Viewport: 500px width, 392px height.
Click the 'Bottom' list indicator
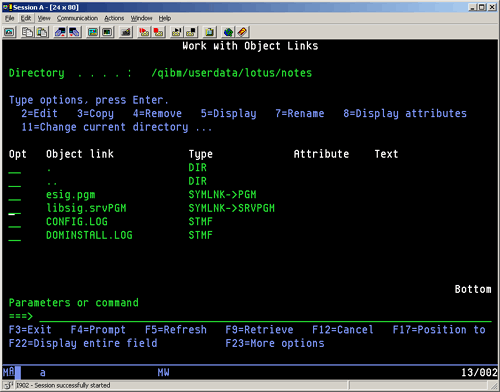tap(473, 289)
